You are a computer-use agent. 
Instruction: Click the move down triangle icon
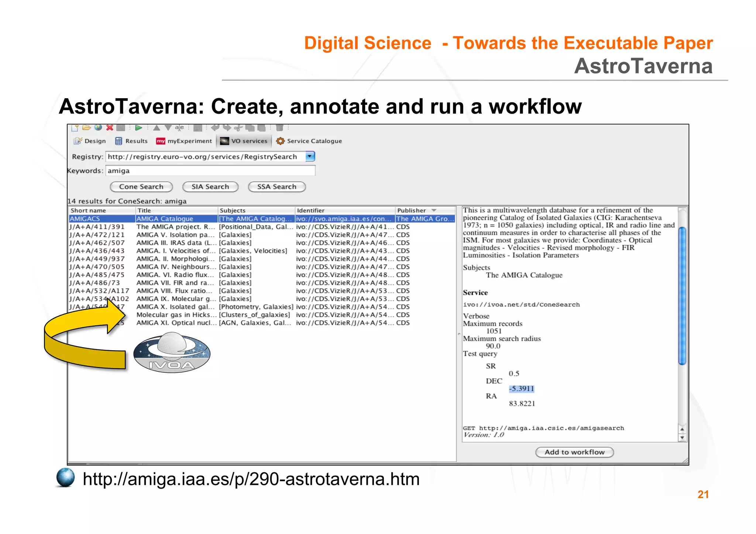click(x=168, y=128)
